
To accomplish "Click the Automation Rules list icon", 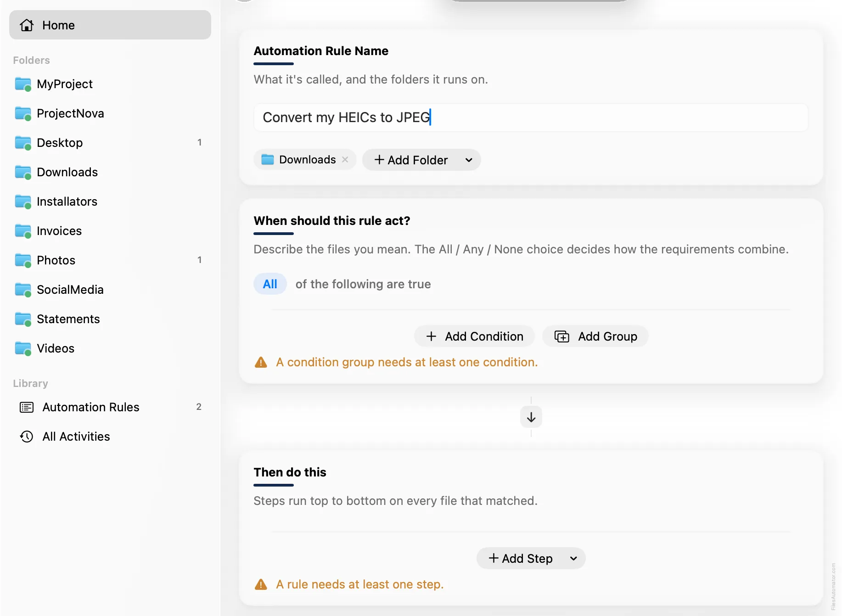I will point(27,407).
